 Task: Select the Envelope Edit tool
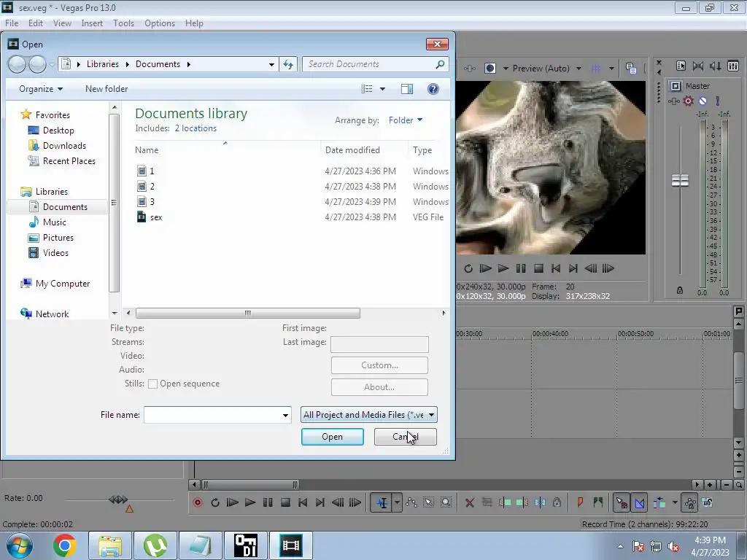click(x=411, y=502)
